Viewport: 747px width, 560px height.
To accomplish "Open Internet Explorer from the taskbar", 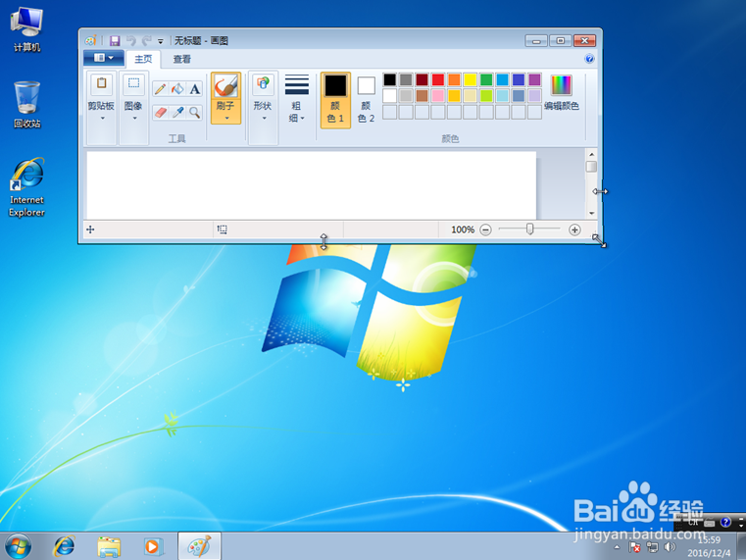I will pyautogui.click(x=64, y=546).
